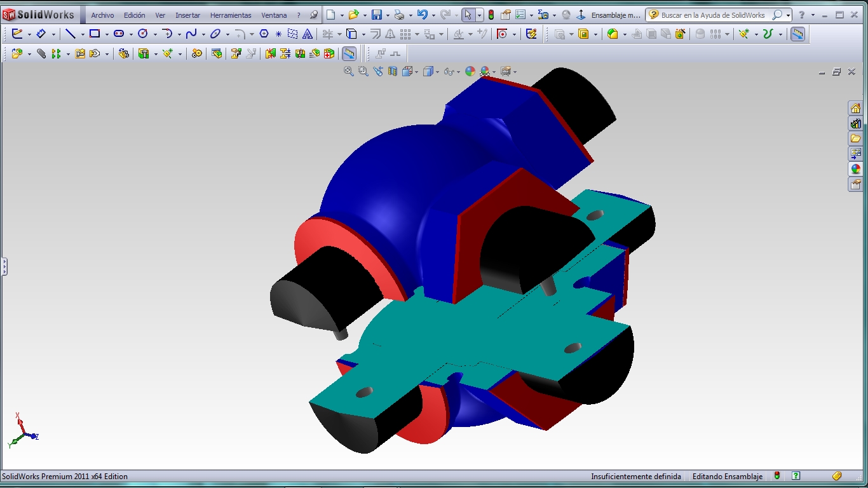
Task: Click the Smart Dimension tool
Action: coord(41,34)
